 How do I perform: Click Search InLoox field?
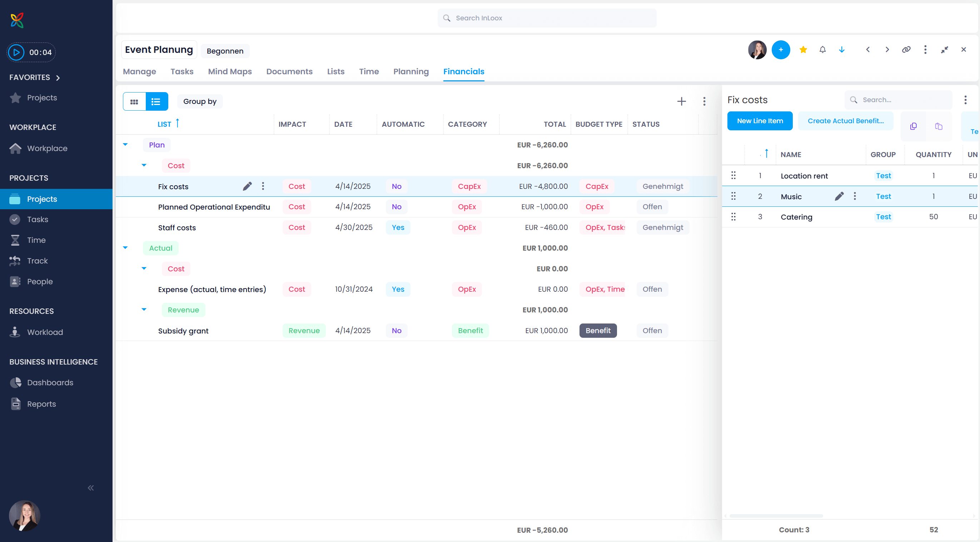point(547,18)
